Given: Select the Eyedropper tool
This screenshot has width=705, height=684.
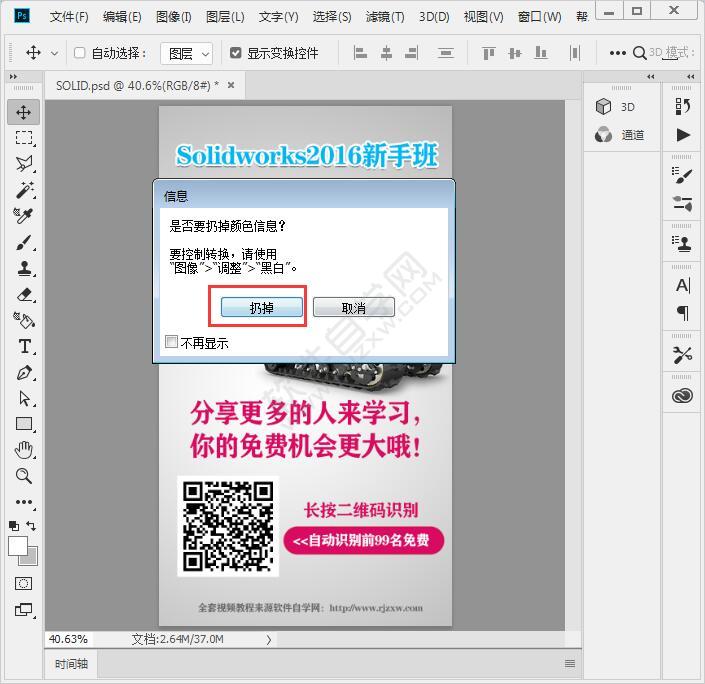Looking at the screenshot, I should click(24, 216).
